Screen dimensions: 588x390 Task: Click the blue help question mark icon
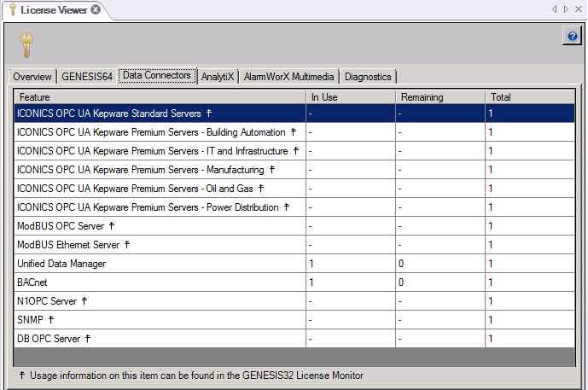[x=572, y=36]
